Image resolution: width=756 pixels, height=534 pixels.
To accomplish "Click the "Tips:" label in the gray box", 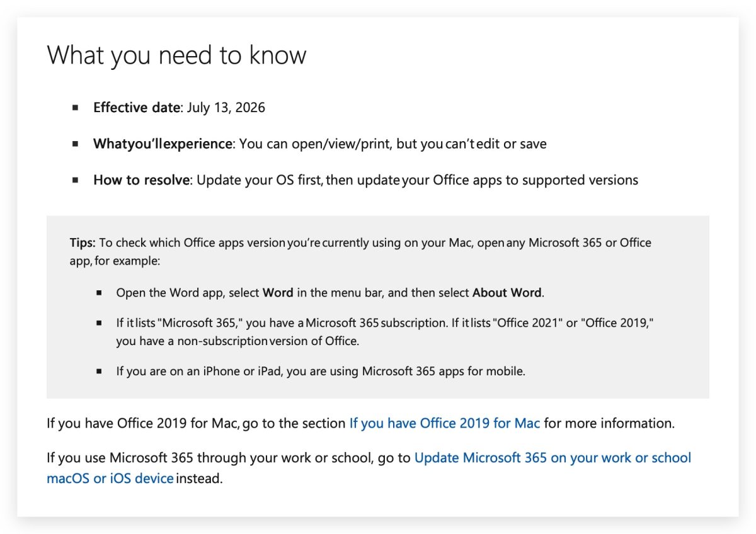I will tap(83, 242).
